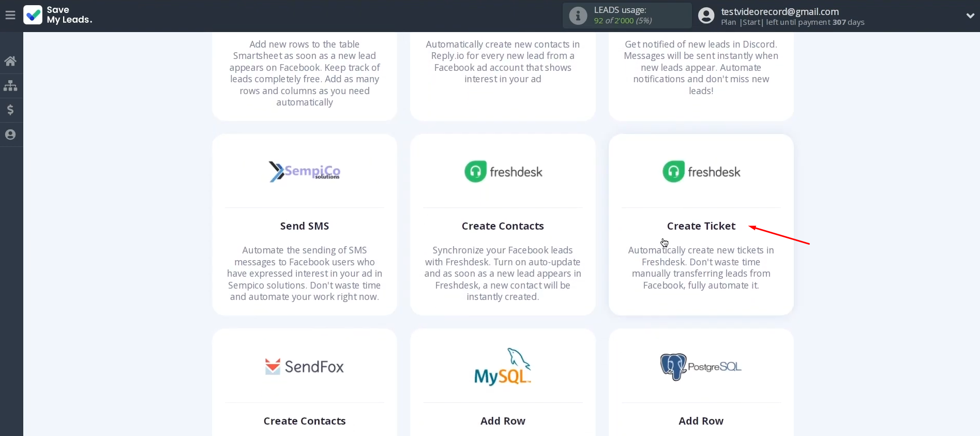Select PostgreSQL Add Row title
This screenshot has width=980, height=436.
pos(701,421)
